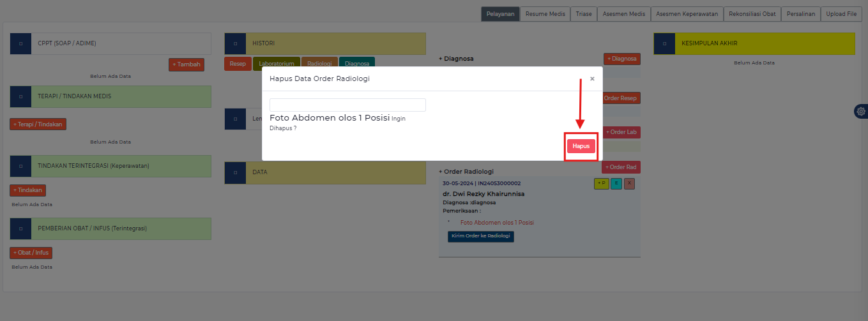Image resolution: width=868 pixels, height=321 pixels.
Task: Show Resep history filter
Action: point(237,64)
